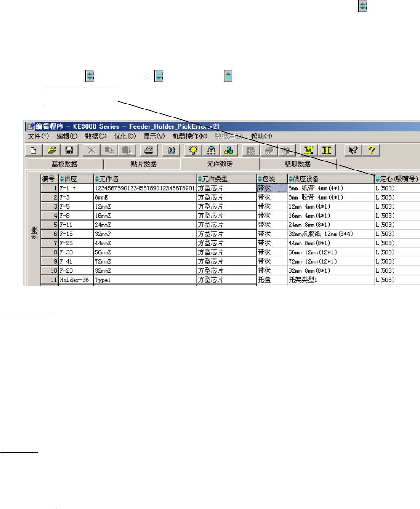420x509 pixels.
Task: Open a program file with folder icon
Action: pyautogui.click(x=51, y=150)
